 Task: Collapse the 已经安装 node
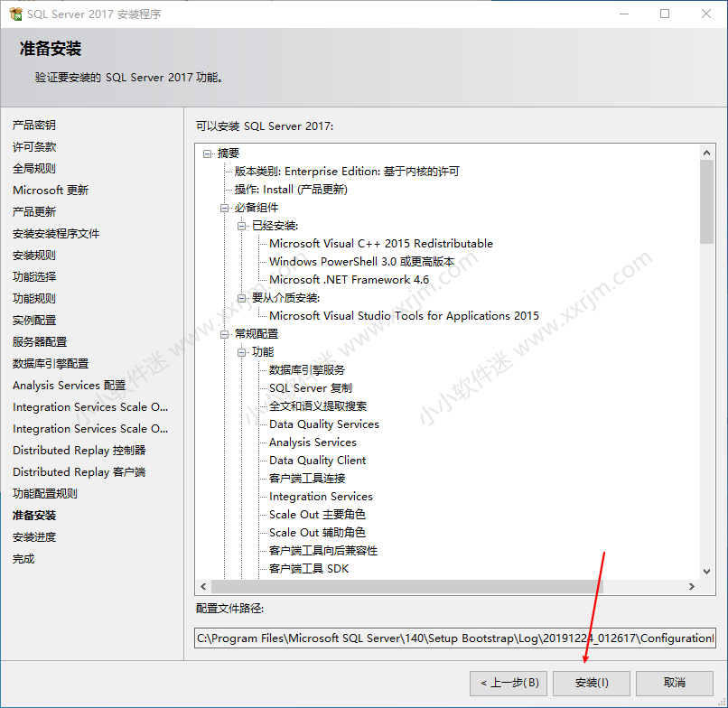242,226
